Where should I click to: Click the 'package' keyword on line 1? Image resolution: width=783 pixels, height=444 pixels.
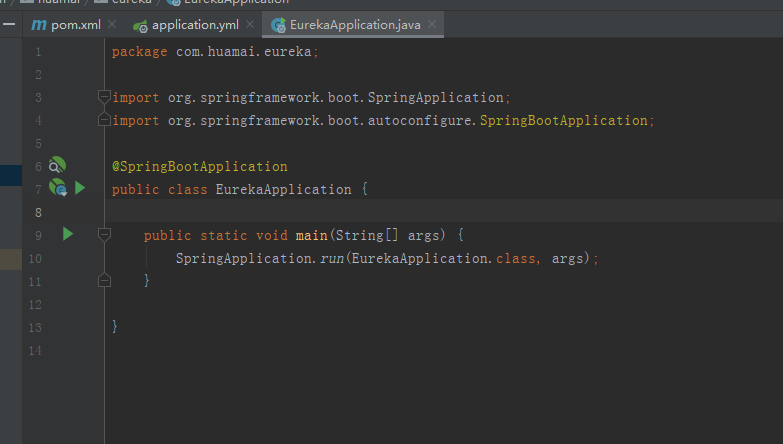pos(140,51)
